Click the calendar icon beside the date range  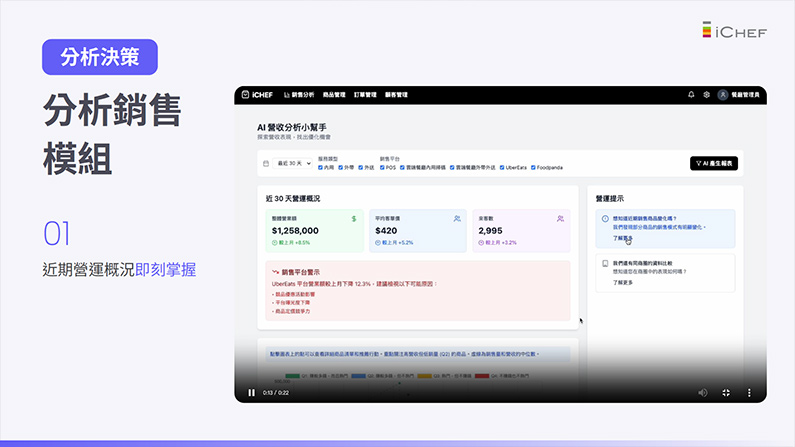point(266,163)
